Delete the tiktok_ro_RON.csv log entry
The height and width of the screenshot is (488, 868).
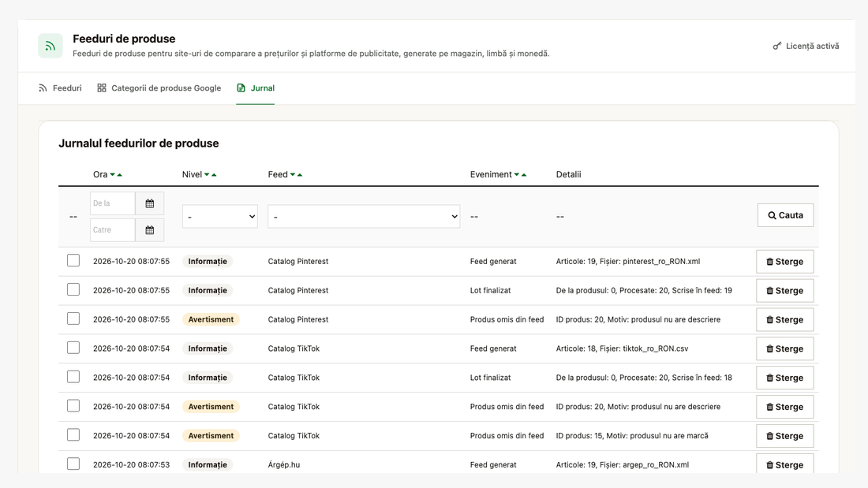click(x=785, y=348)
